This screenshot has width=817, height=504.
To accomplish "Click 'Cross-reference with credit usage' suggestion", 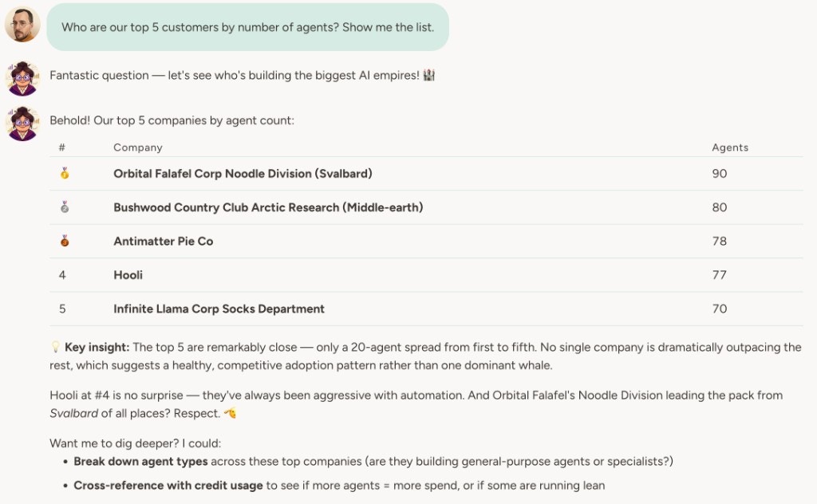I will click(168, 485).
